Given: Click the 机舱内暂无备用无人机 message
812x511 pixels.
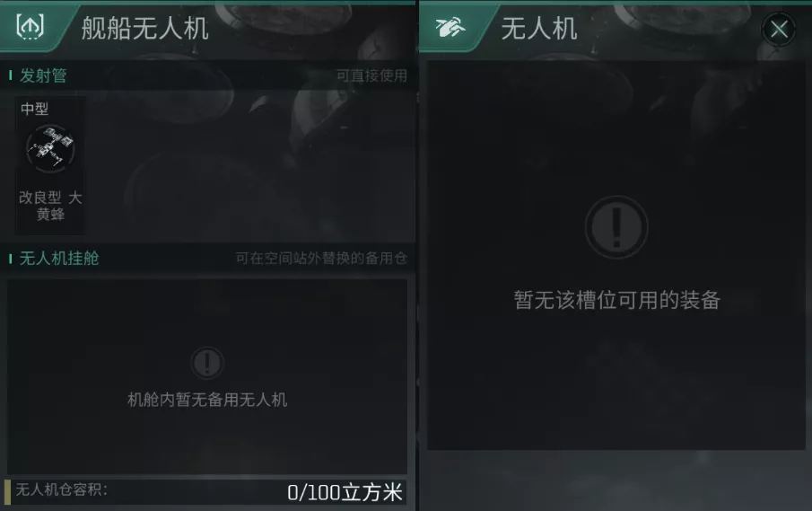Looking at the screenshot, I should click(207, 400).
